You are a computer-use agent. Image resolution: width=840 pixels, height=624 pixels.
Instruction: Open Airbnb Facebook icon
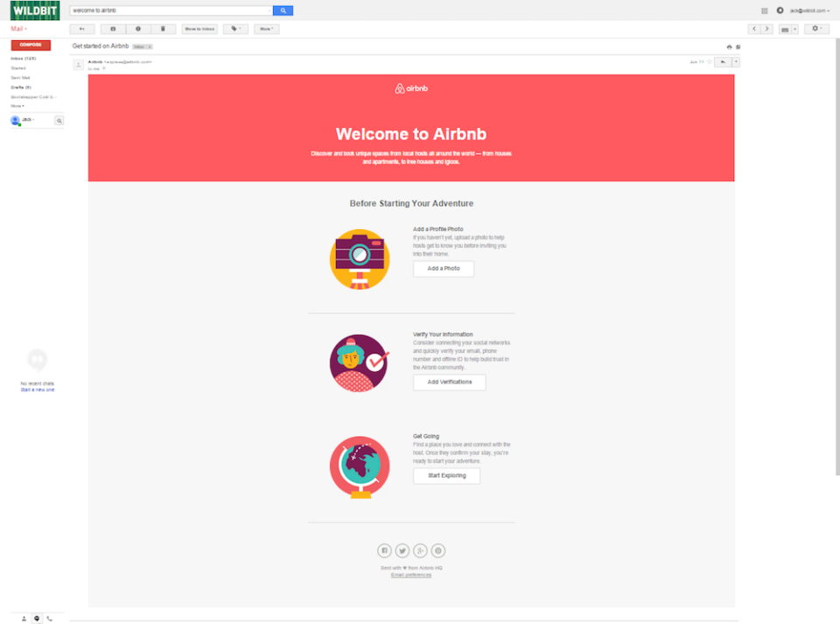[x=384, y=550]
